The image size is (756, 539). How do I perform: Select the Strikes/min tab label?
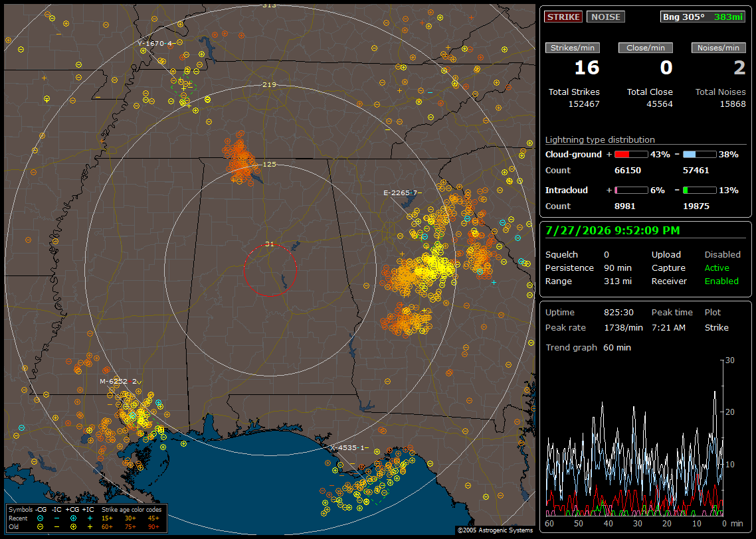572,48
